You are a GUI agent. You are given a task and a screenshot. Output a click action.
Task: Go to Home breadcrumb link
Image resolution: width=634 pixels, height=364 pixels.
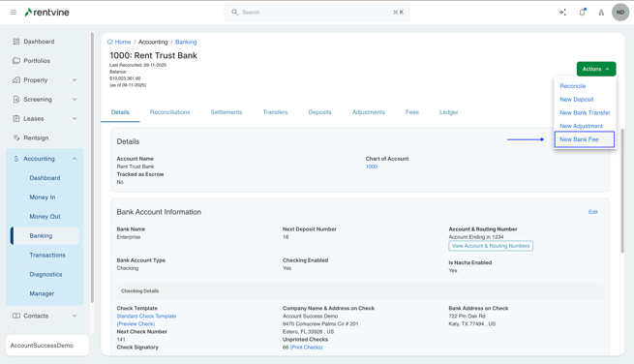[x=123, y=42]
